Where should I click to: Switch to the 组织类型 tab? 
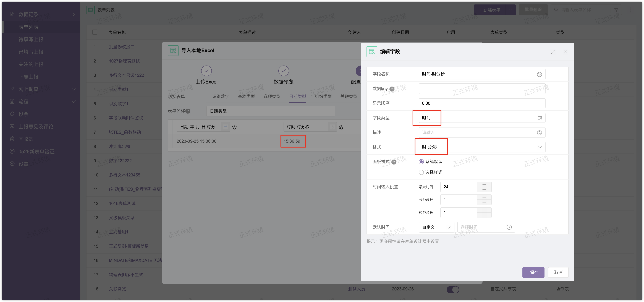[323, 97]
